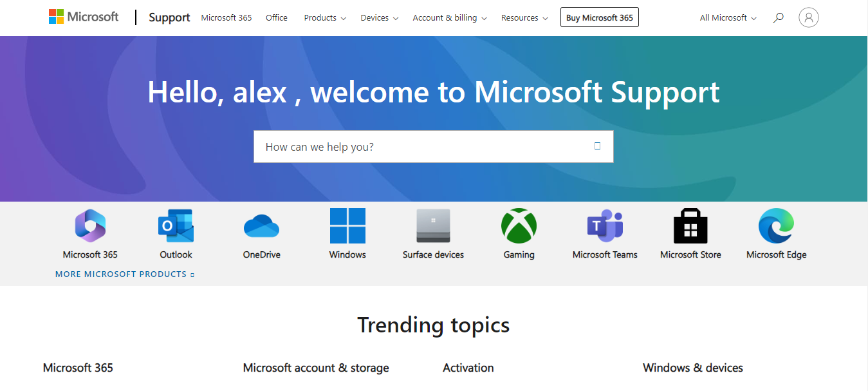Select the Microsoft Teams icon
This screenshot has width=868, height=391.
[x=605, y=226]
